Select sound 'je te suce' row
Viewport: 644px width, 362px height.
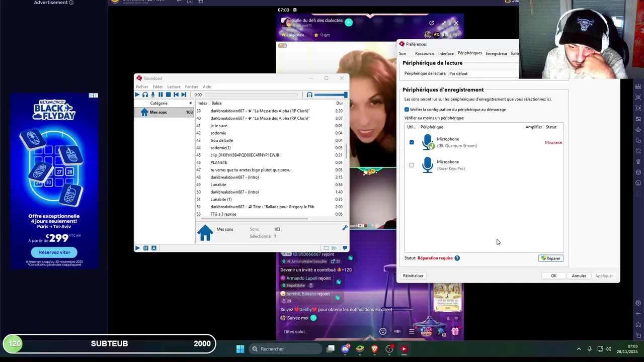(x=270, y=126)
